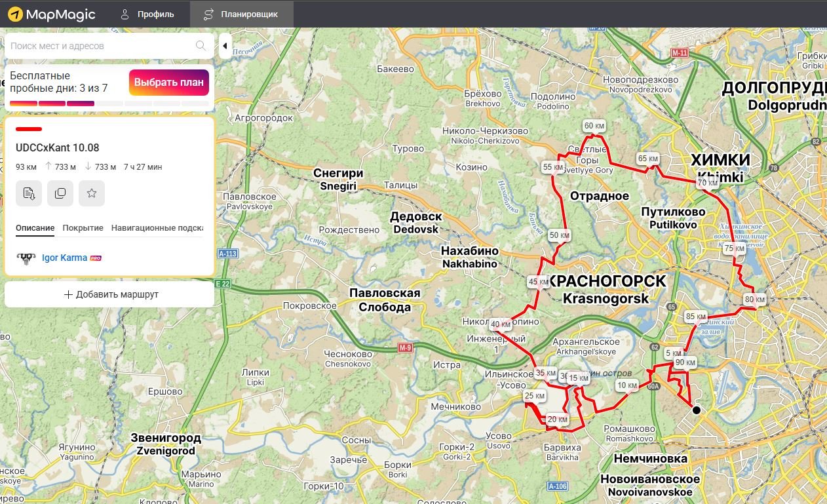The height and width of the screenshot is (504, 827).
Task: Click the Павловская Слобода label
Action: (x=385, y=300)
